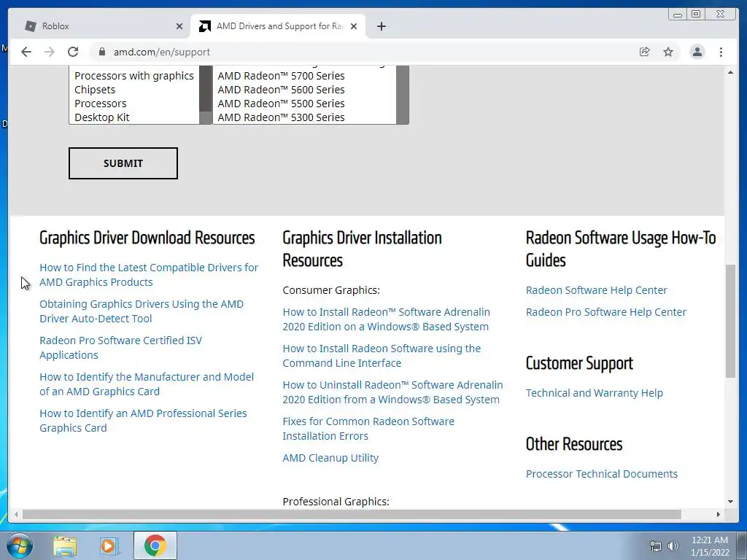Select Chipsets in the product list
Screen dimensions: 747x560
coord(134,90)
